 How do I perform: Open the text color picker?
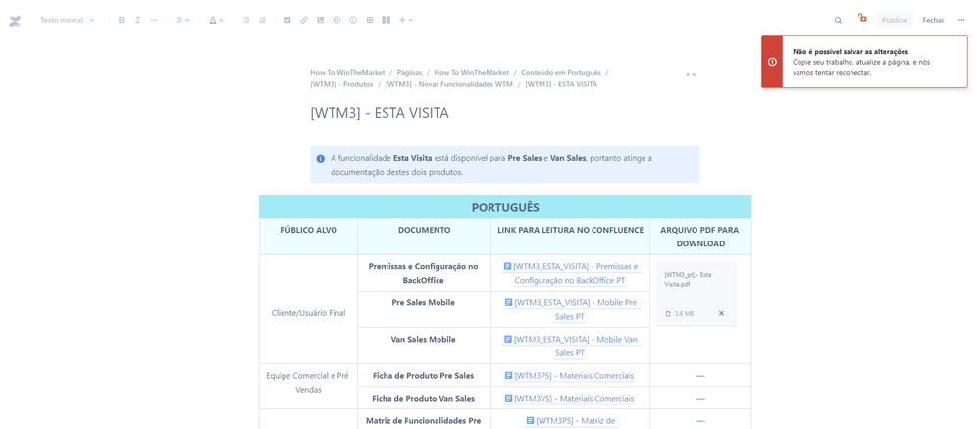pos(216,20)
